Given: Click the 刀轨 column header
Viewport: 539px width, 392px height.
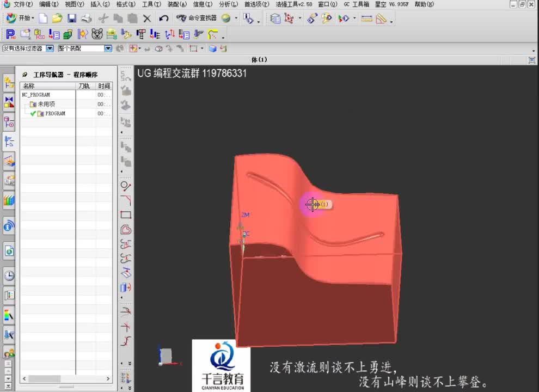Looking at the screenshot, I should (x=85, y=86).
